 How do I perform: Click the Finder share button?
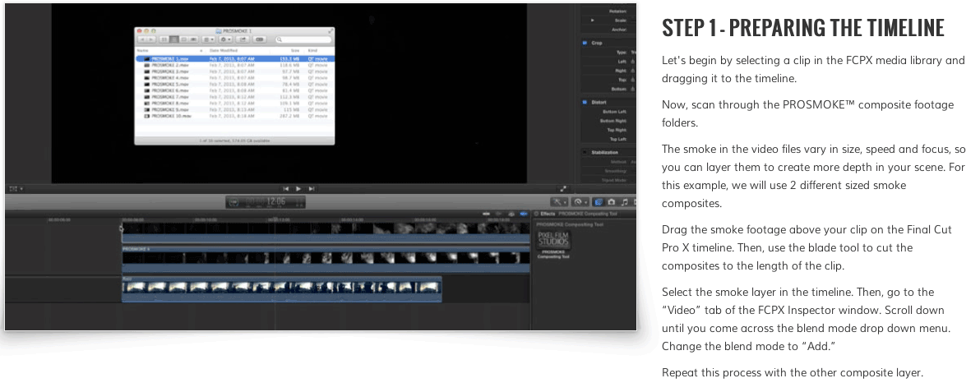243,39
